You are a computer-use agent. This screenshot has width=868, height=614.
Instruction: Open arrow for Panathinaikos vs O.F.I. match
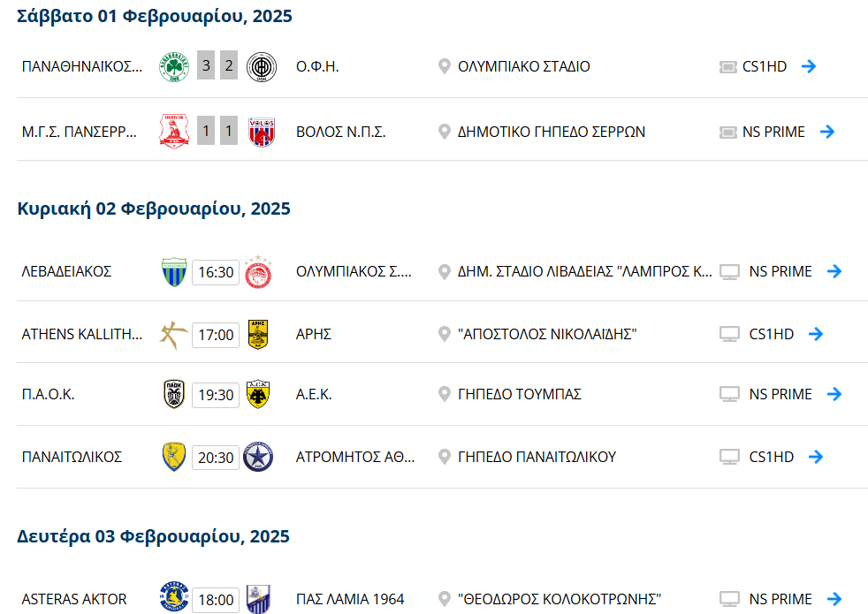coord(809,66)
